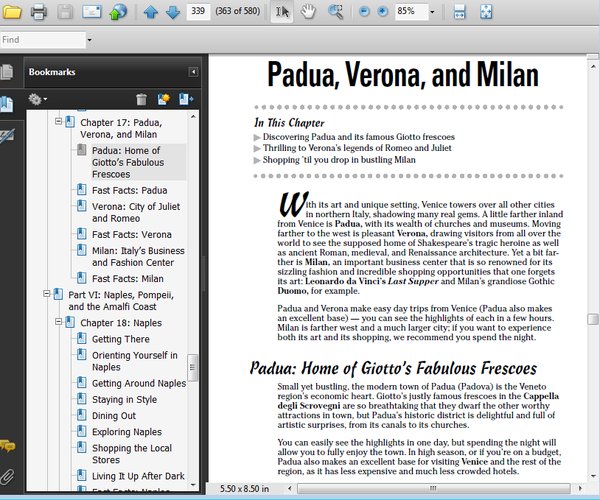Toggle scrolling page display mode
The image size is (600, 500).
click(x=459, y=12)
